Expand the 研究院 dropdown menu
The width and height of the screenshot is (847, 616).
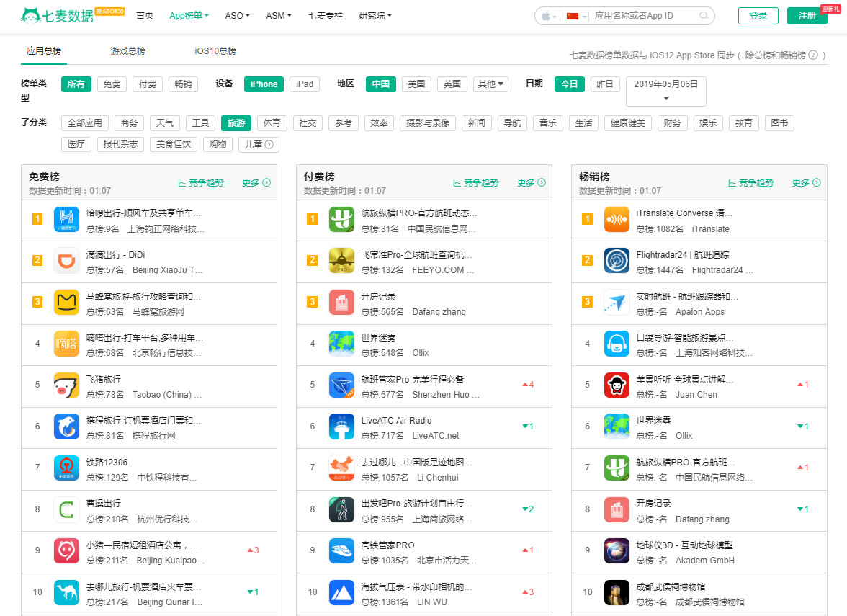point(375,16)
